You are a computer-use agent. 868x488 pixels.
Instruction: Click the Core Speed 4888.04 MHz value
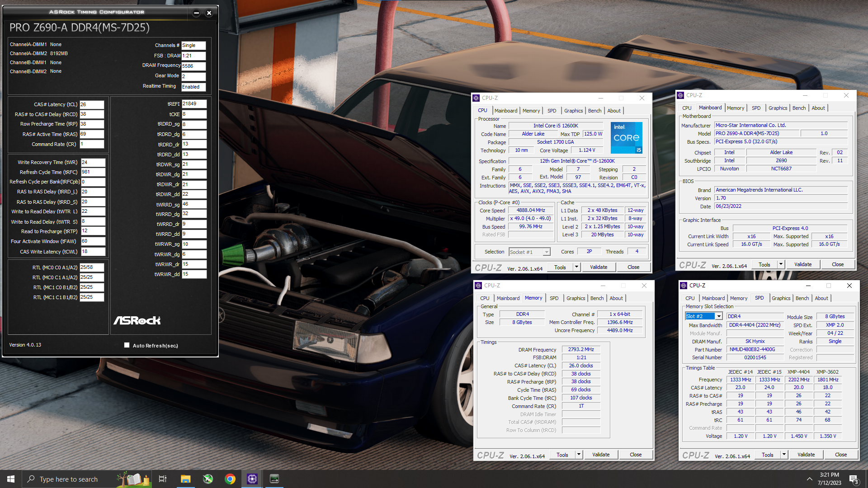(x=531, y=210)
